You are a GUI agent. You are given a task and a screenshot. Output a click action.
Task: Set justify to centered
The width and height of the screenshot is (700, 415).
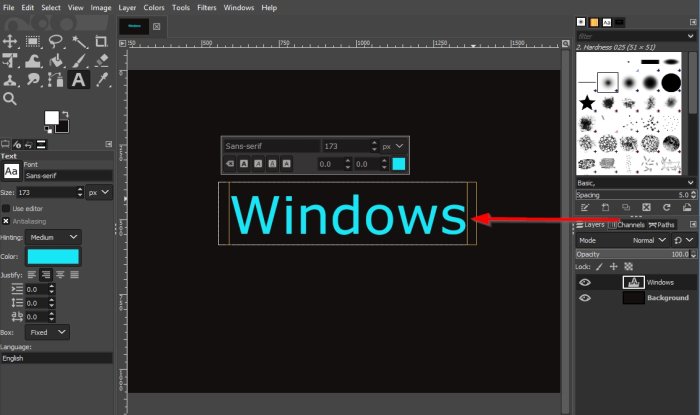coord(60,275)
